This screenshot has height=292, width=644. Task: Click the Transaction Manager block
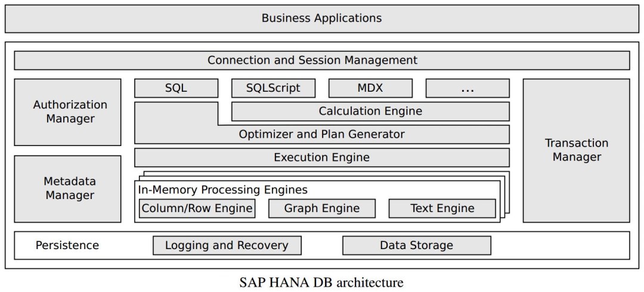[576, 150]
